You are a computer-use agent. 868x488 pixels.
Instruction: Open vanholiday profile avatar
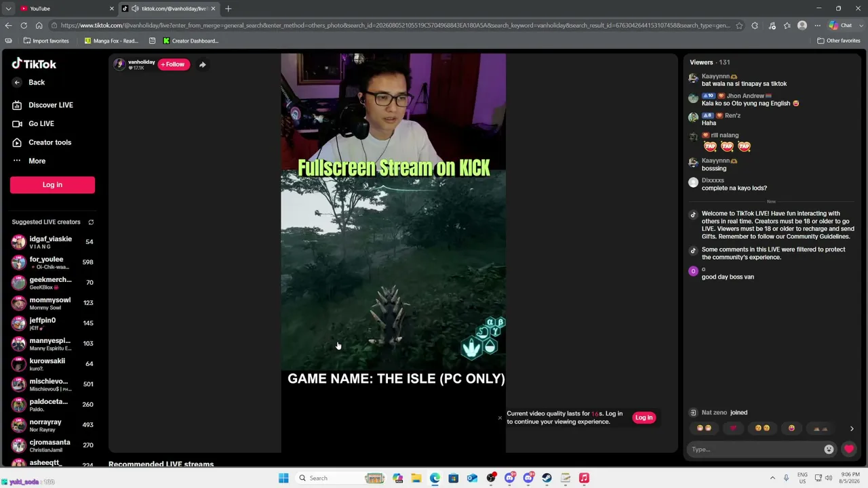(x=119, y=64)
